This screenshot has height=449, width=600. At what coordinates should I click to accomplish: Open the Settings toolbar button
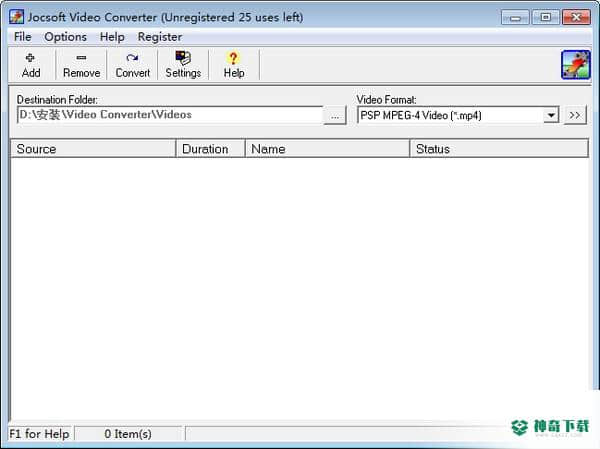click(x=183, y=65)
